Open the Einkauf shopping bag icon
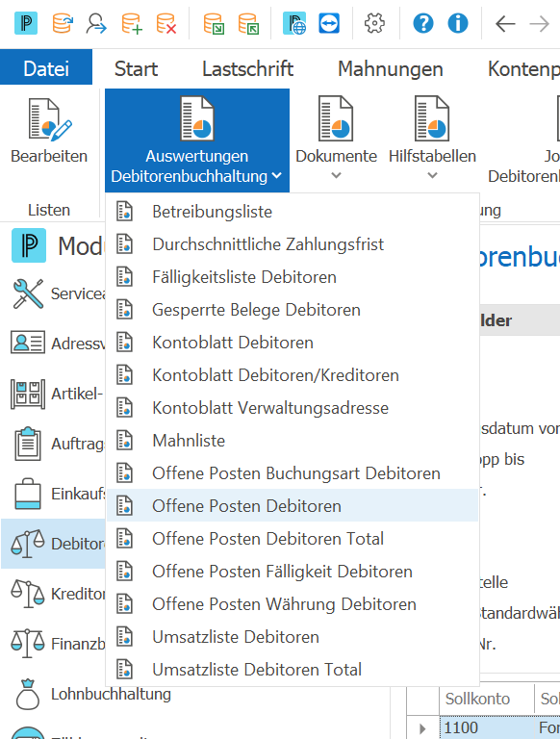 [x=28, y=494]
